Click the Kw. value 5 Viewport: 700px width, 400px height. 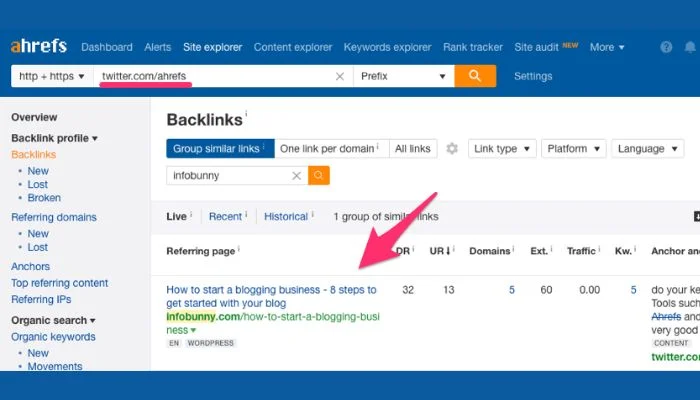[x=633, y=290]
